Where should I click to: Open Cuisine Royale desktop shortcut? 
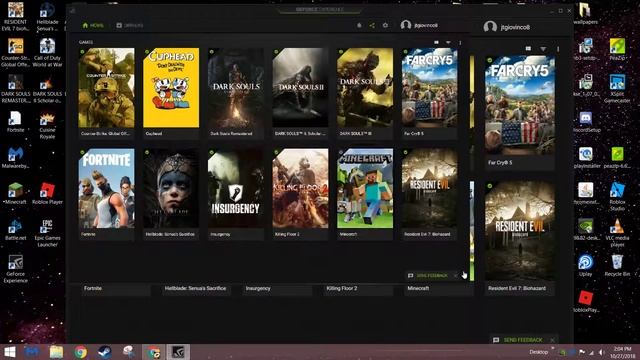pyautogui.click(x=47, y=125)
